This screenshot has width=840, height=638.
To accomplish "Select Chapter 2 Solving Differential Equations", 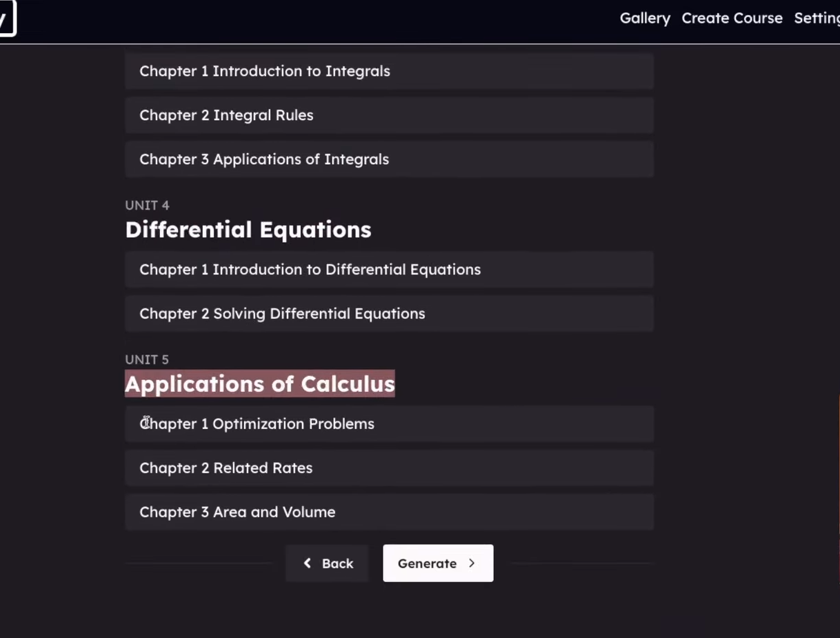I will coord(389,314).
